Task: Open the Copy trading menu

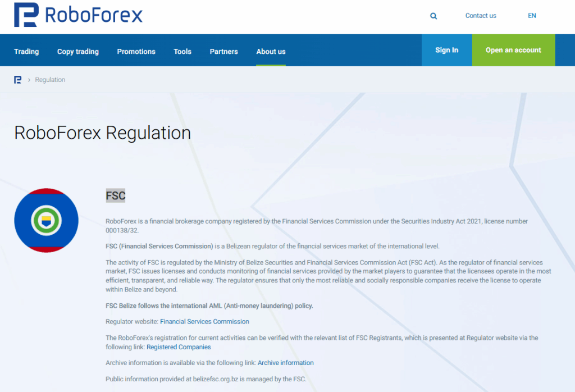Action: point(77,51)
